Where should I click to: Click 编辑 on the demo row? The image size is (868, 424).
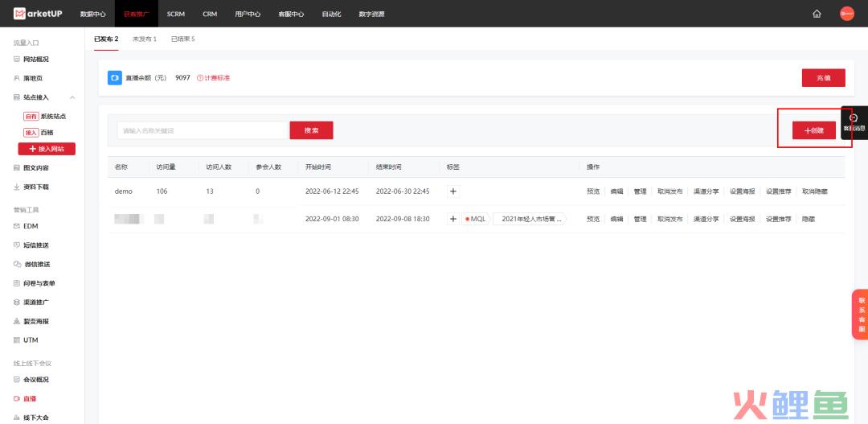(616, 191)
